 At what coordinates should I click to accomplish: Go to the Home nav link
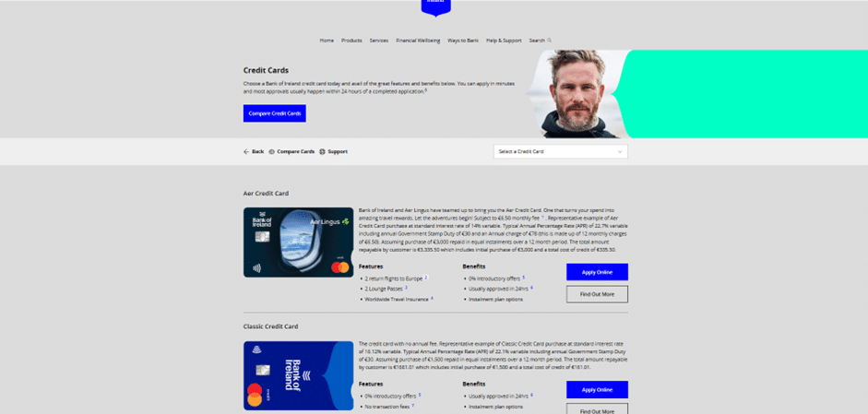[x=327, y=41]
